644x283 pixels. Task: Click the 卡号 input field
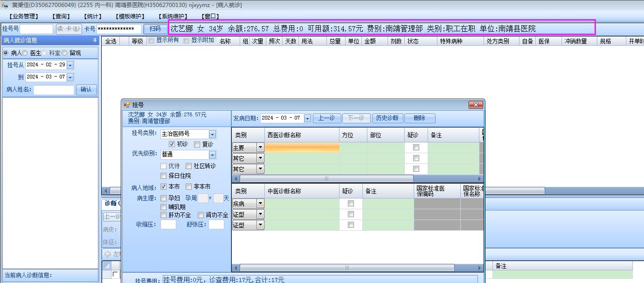(x=118, y=29)
